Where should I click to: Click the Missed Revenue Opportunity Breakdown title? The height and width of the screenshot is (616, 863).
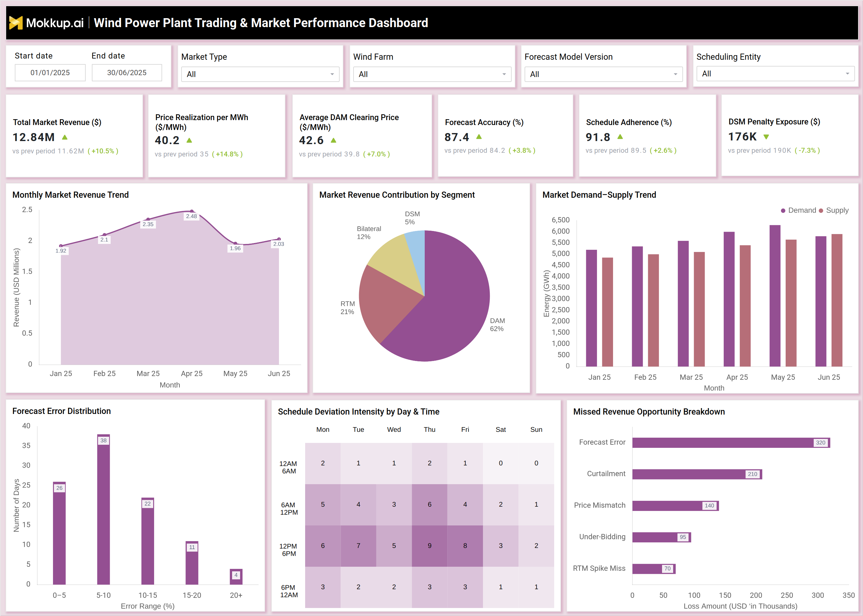point(649,412)
